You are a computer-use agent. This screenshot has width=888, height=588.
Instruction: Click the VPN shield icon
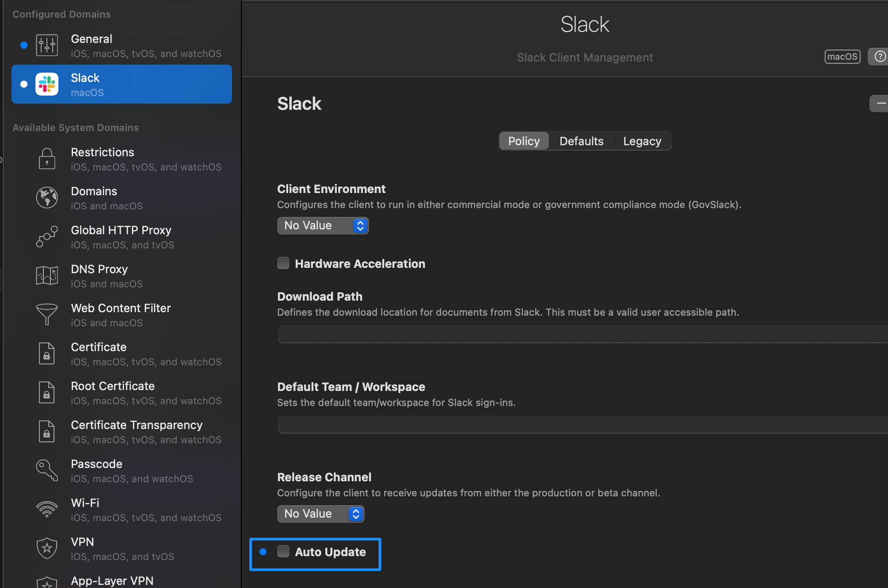pyautogui.click(x=47, y=548)
